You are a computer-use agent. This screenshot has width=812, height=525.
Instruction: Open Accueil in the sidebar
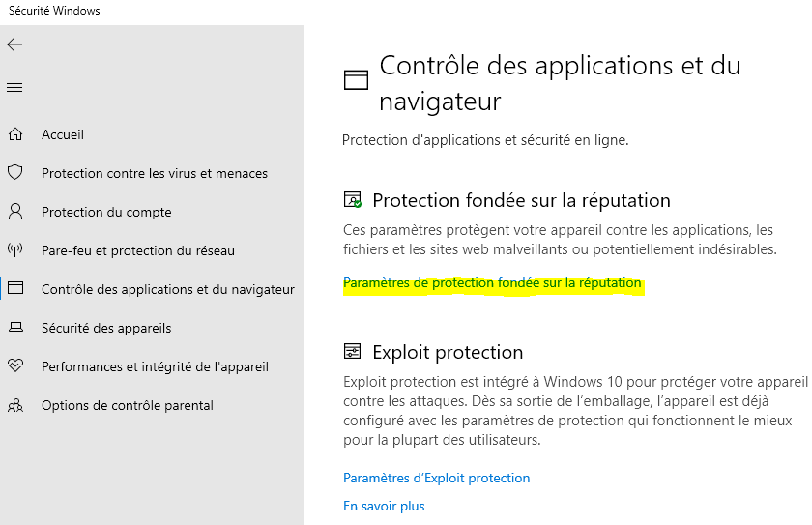pos(63,134)
